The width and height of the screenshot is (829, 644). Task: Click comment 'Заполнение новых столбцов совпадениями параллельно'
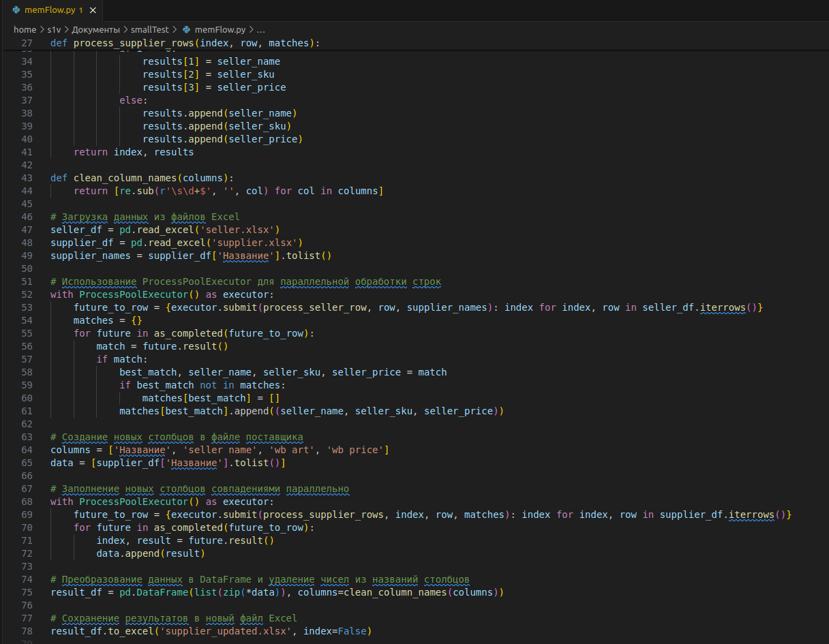coord(200,489)
